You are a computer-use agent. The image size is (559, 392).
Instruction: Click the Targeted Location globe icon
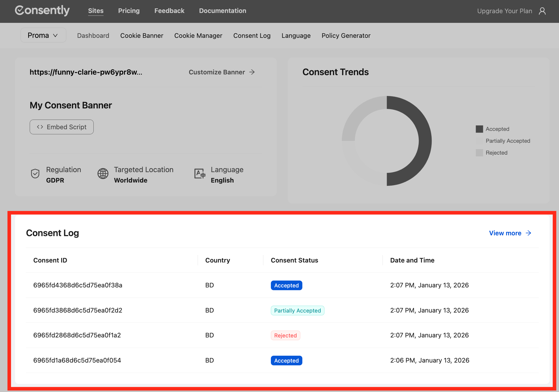coord(103,174)
